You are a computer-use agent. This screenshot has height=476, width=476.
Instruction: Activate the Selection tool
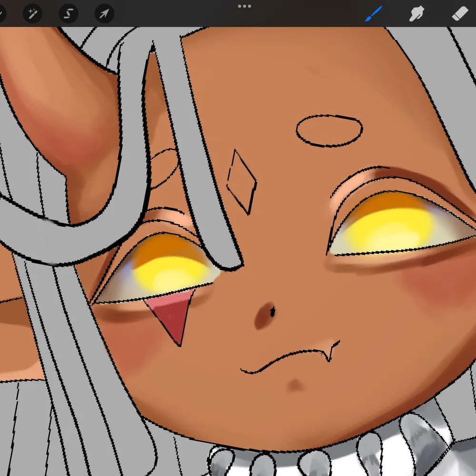pos(68,14)
